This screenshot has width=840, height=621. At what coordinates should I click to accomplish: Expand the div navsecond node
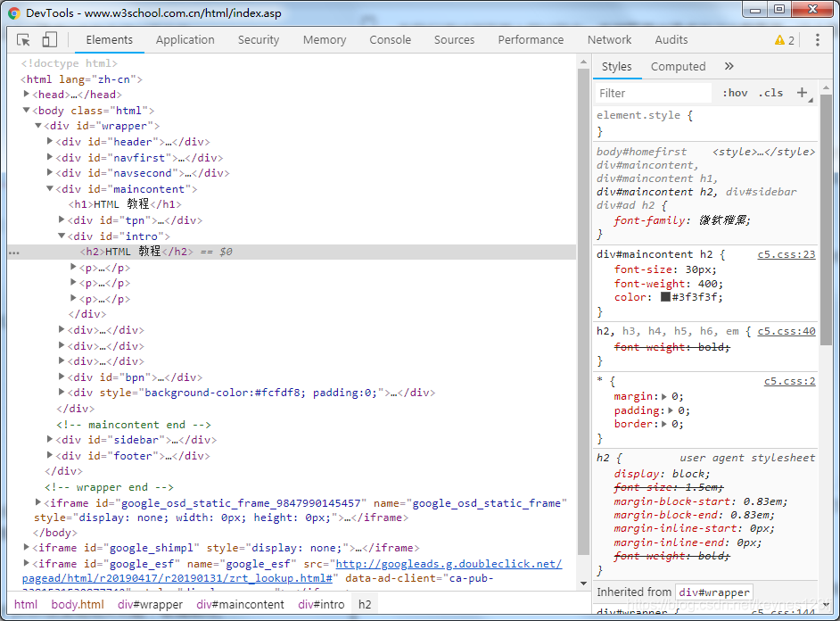click(x=50, y=172)
